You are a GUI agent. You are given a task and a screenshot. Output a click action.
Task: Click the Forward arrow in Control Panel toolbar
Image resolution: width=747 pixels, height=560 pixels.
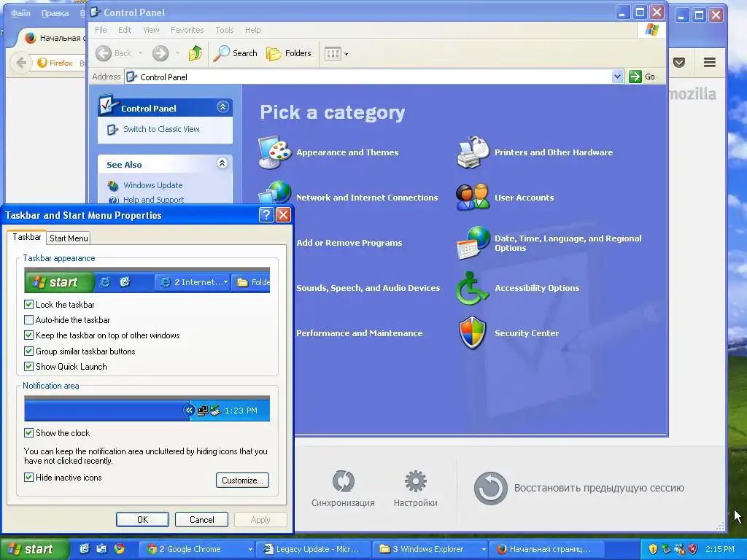click(x=160, y=53)
